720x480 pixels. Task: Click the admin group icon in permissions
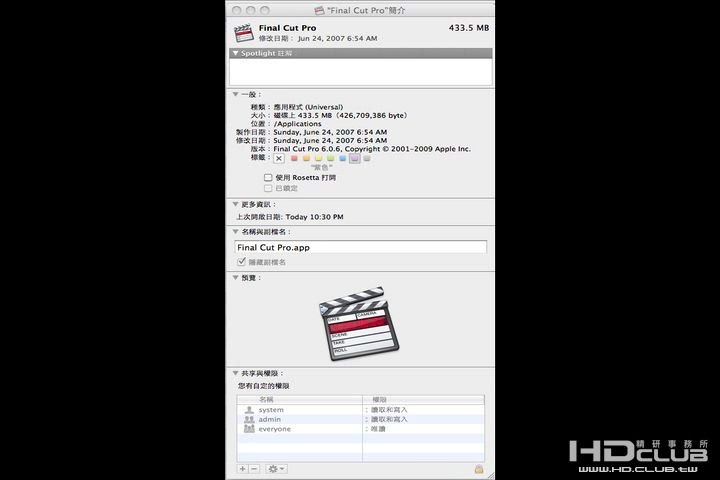249,419
